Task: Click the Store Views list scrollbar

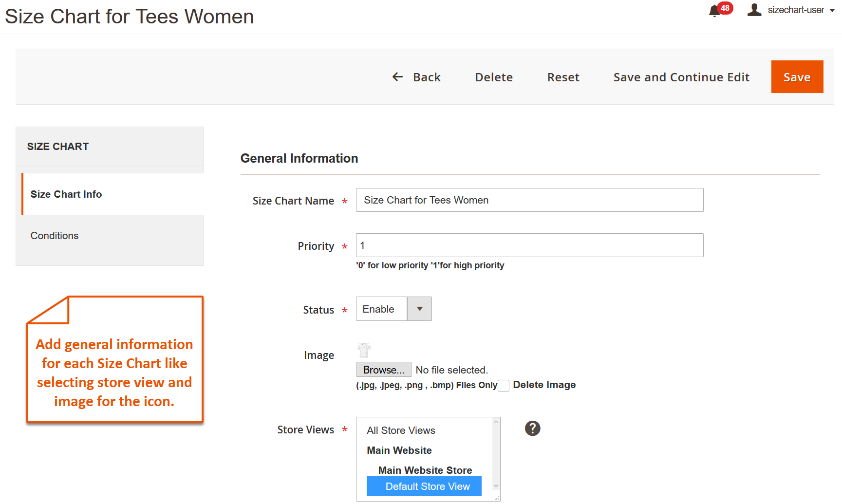Action: click(x=496, y=454)
